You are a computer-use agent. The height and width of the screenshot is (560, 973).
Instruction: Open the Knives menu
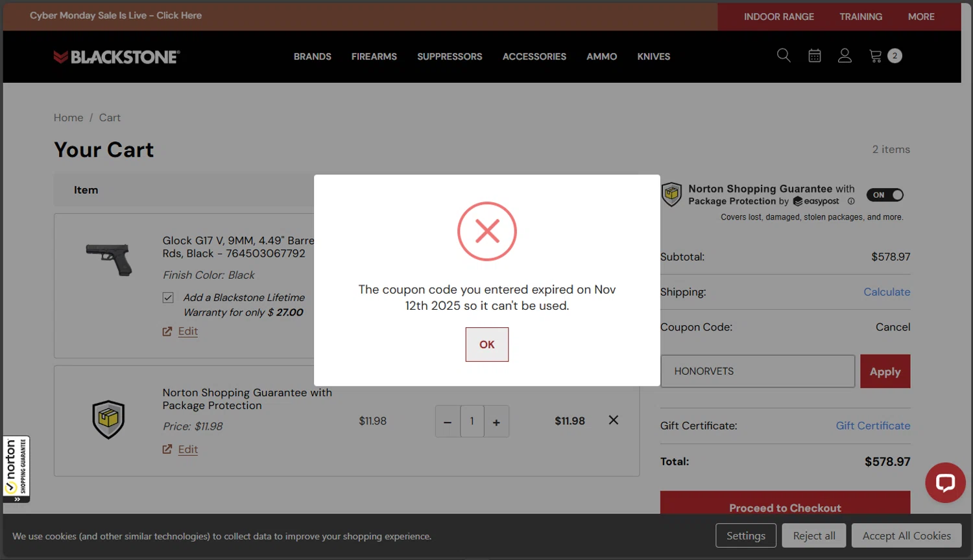coord(654,57)
